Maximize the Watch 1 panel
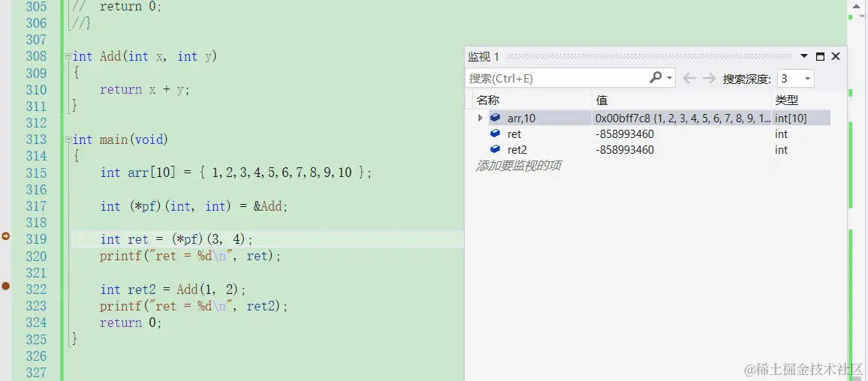The image size is (868, 381). [x=821, y=56]
